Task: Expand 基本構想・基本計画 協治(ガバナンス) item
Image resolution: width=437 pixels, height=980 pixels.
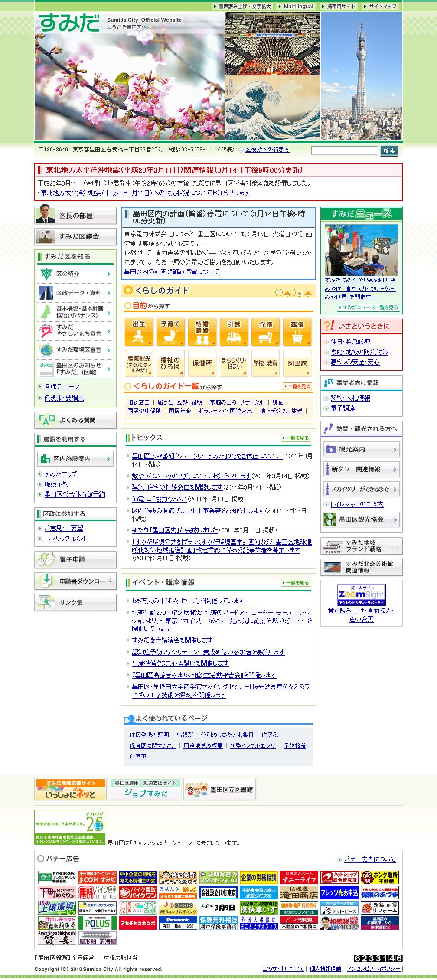Action: click(x=75, y=312)
